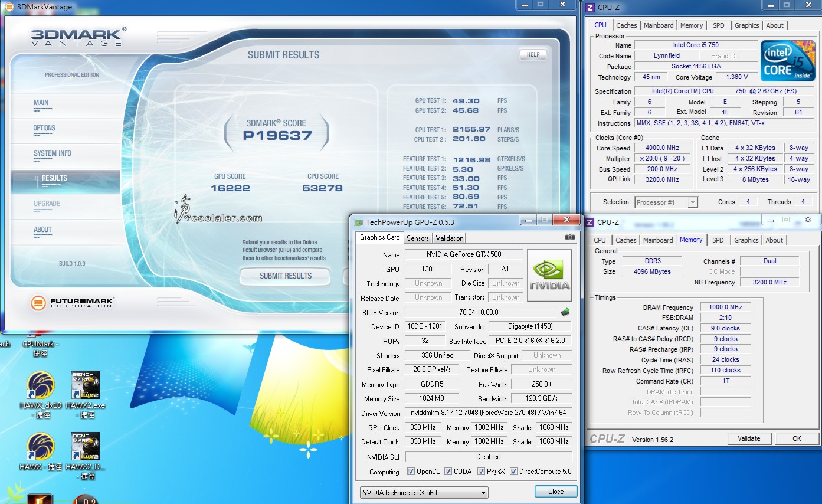The width and height of the screenshot is (822, 504).
Task: Select the HAWX_dx10 desktop shortcut
Action: [40, 395]
